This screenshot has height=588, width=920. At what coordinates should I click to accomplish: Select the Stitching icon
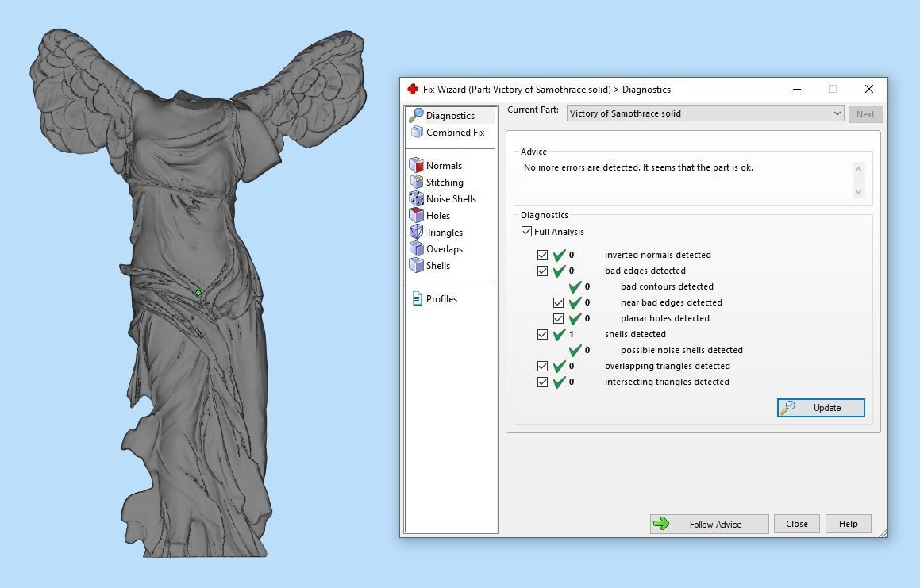(417, 182)
